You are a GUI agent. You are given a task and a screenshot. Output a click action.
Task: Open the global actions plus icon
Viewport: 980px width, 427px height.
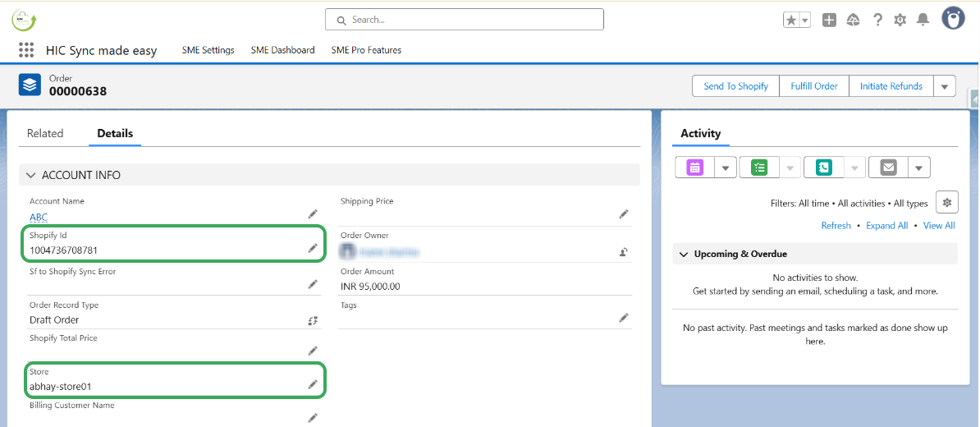[x=830, y=21]
